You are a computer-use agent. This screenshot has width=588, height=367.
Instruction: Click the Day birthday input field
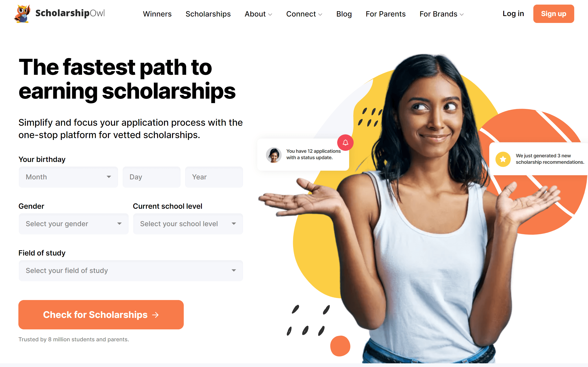(x=151, y=177)
